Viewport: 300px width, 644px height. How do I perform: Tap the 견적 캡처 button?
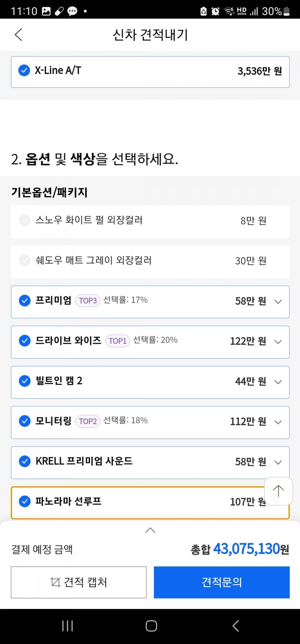pyautogui.click(x=79, y=582)
